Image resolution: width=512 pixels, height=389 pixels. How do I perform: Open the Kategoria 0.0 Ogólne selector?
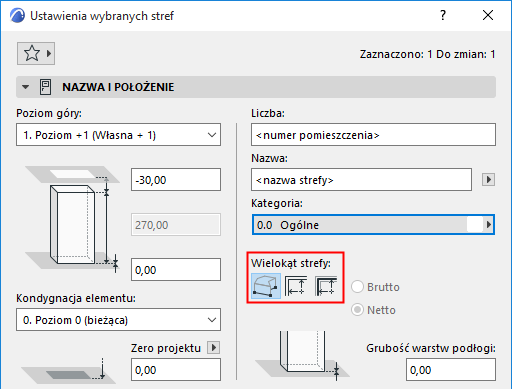point(373,225)
